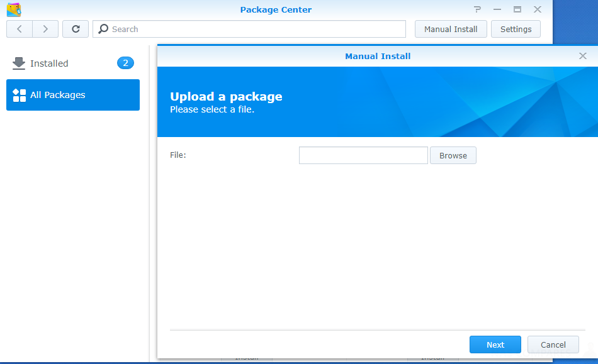Close the Manual Install dialog

click(582, 56)
